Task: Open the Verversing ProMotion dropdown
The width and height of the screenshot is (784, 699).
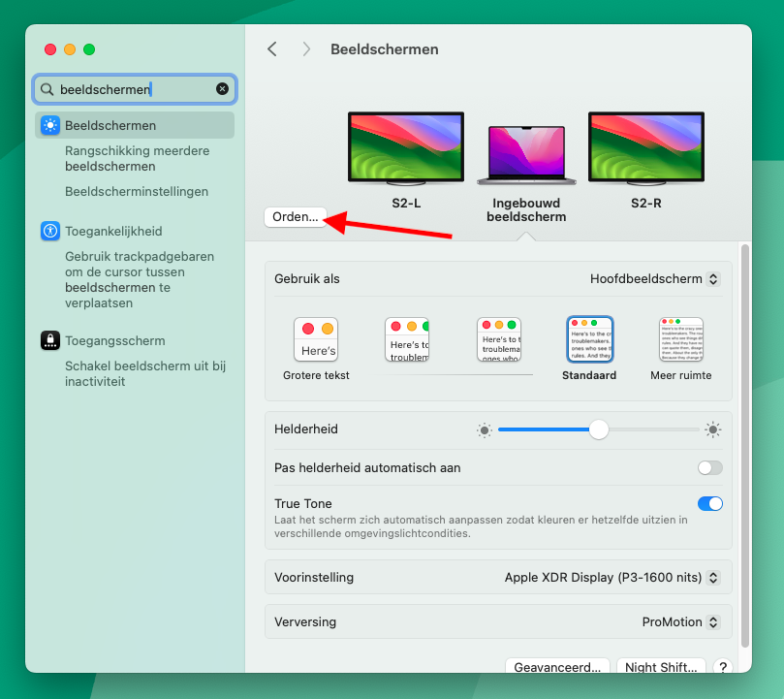Action: (680, 622)
